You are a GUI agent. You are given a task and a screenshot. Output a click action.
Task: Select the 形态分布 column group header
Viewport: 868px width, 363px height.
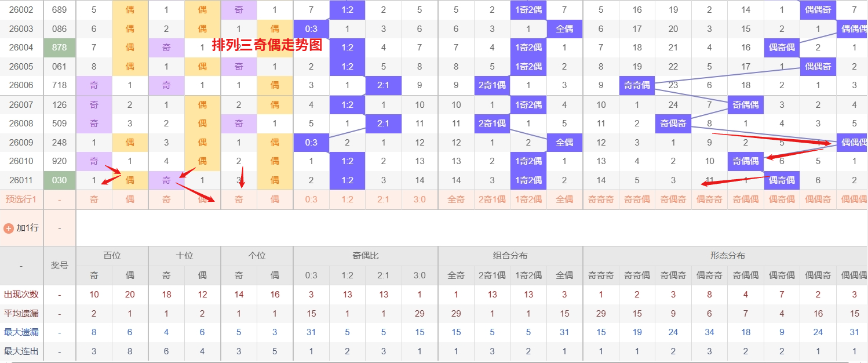[727, 255]
